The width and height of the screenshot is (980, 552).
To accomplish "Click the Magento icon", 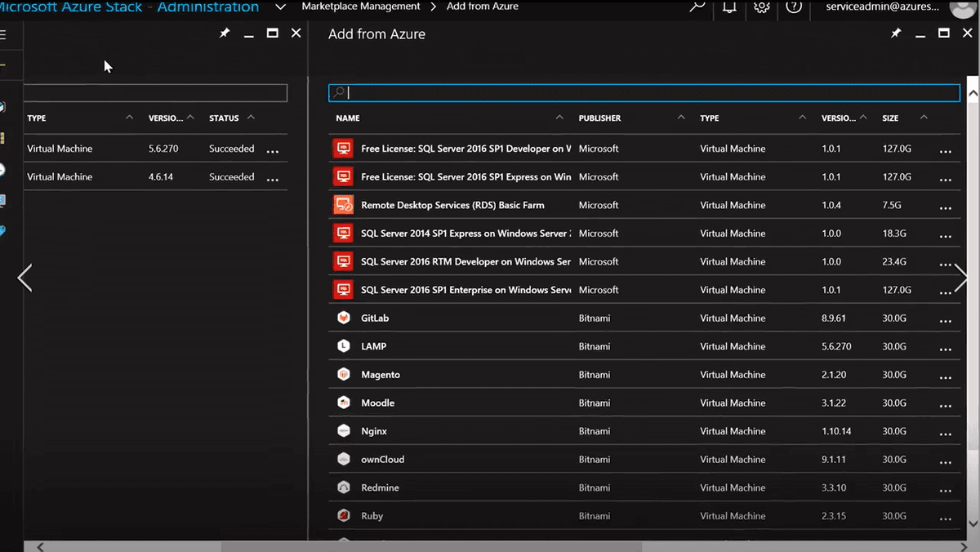I will coord(344,375).
